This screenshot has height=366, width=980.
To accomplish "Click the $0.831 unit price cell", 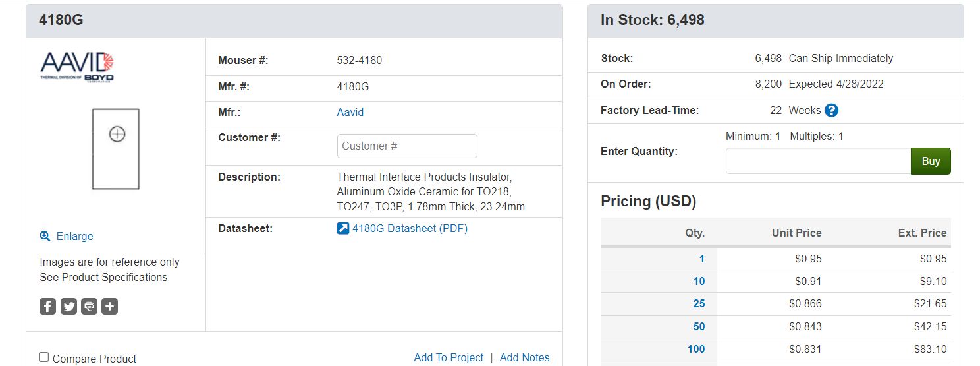I will pyautogui.click(x=805, y=349).
